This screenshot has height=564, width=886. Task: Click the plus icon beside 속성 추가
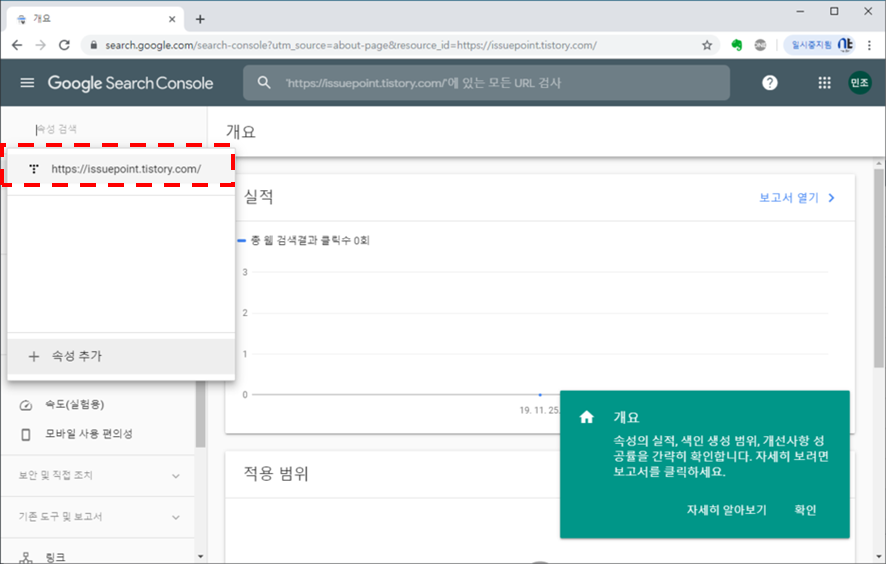pos(34,356)
